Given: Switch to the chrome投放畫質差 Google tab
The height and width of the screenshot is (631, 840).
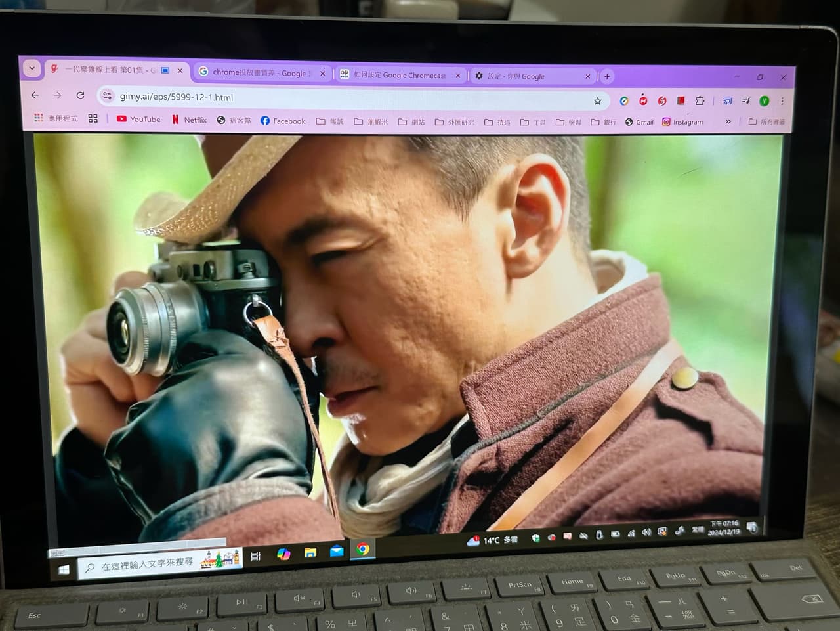Looking at the screenshot, I should pos(261,73).
